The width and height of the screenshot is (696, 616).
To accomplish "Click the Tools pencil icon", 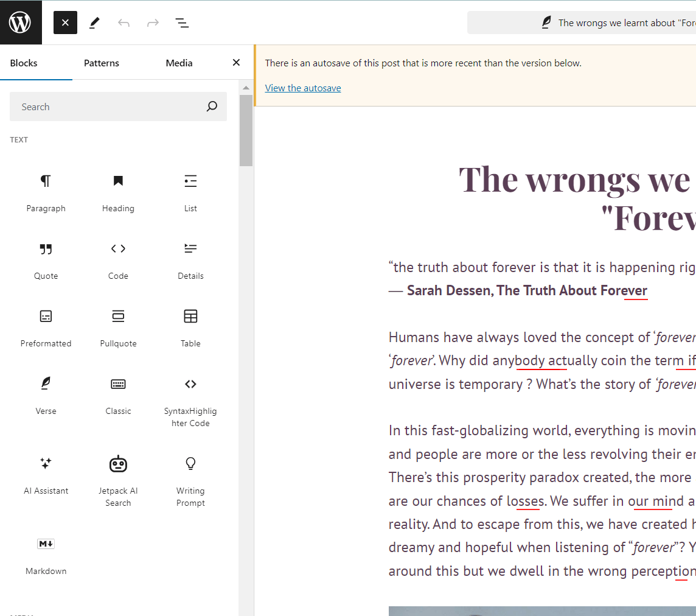I will pos(94,23).
